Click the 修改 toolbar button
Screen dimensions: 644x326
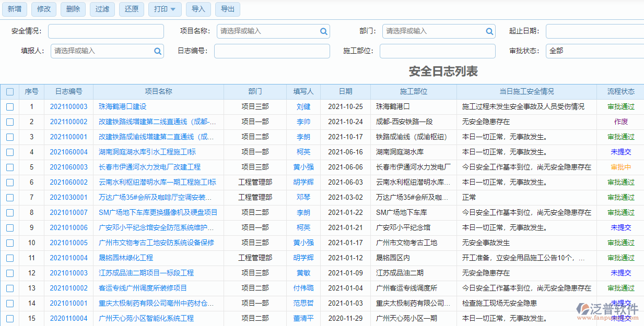pos(44,9)
